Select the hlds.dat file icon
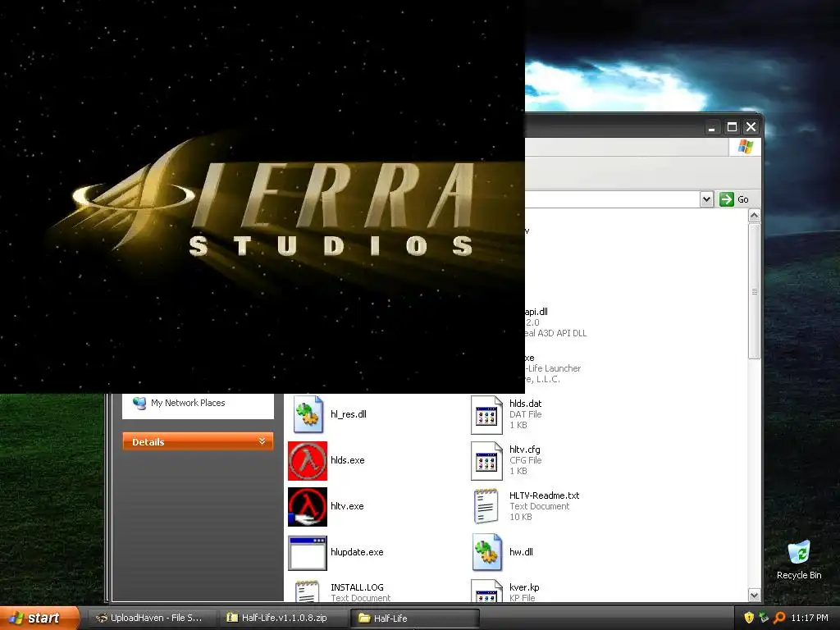Viewport: 840px width, 630px height. tap(486, 414)
